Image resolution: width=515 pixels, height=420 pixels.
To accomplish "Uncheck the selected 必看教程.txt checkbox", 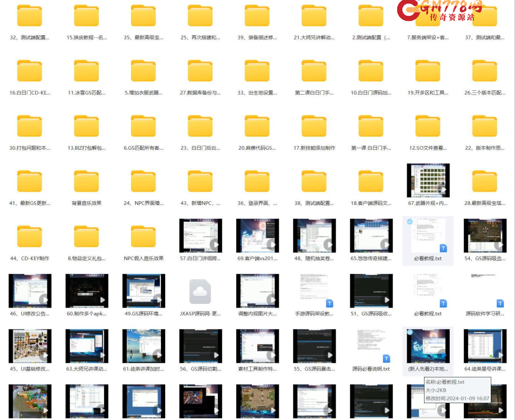I will click(410, 222).
